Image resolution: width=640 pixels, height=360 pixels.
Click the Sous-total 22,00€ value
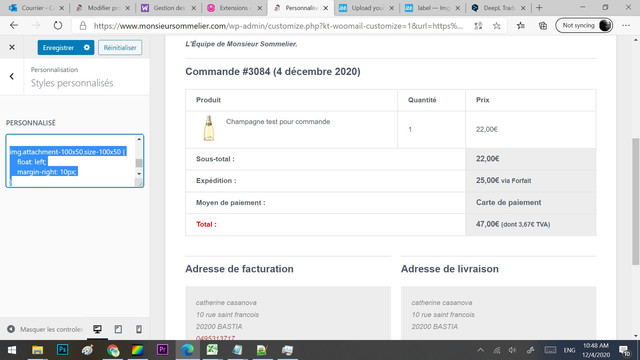tap(487, 159)
